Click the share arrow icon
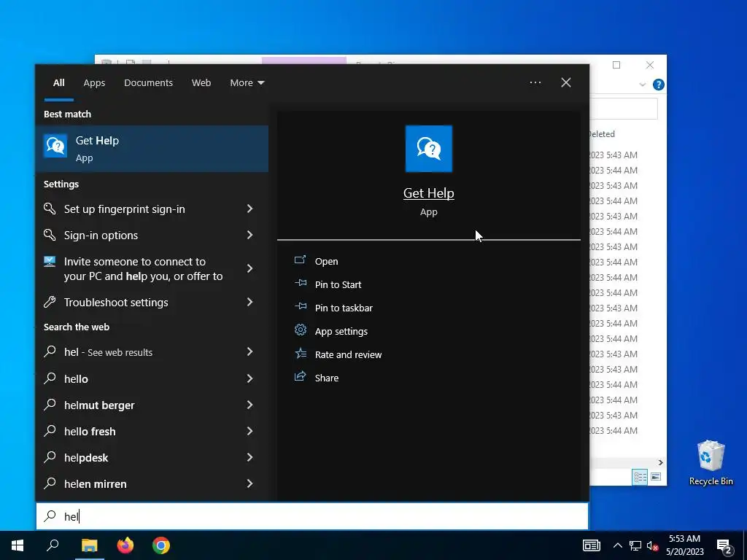 (300, 376)
